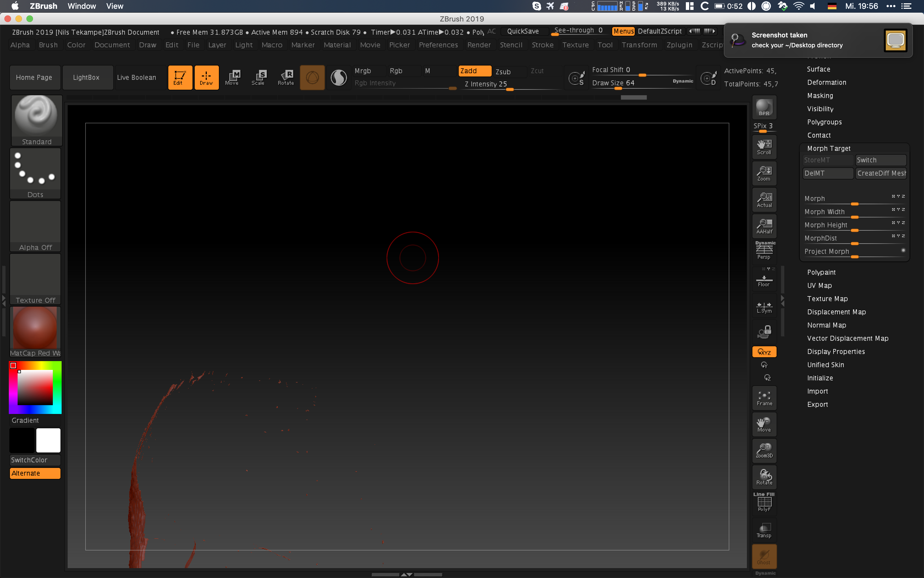Expand the UV Map subpalette

click(x=820, y=286)
